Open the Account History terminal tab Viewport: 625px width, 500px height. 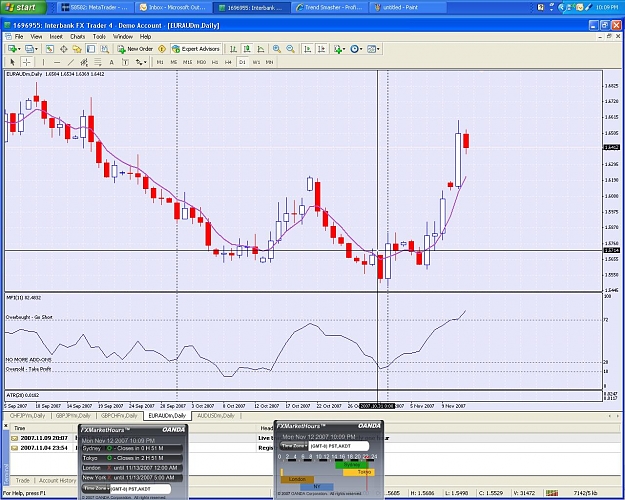point(57,480)
